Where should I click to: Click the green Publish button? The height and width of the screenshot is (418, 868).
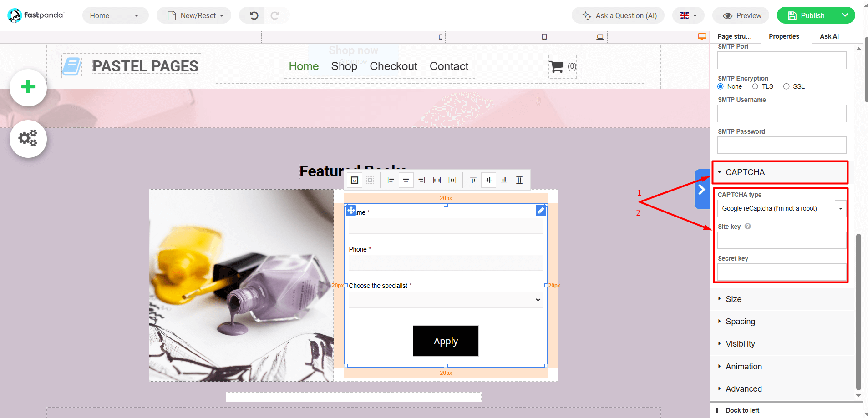810,15
